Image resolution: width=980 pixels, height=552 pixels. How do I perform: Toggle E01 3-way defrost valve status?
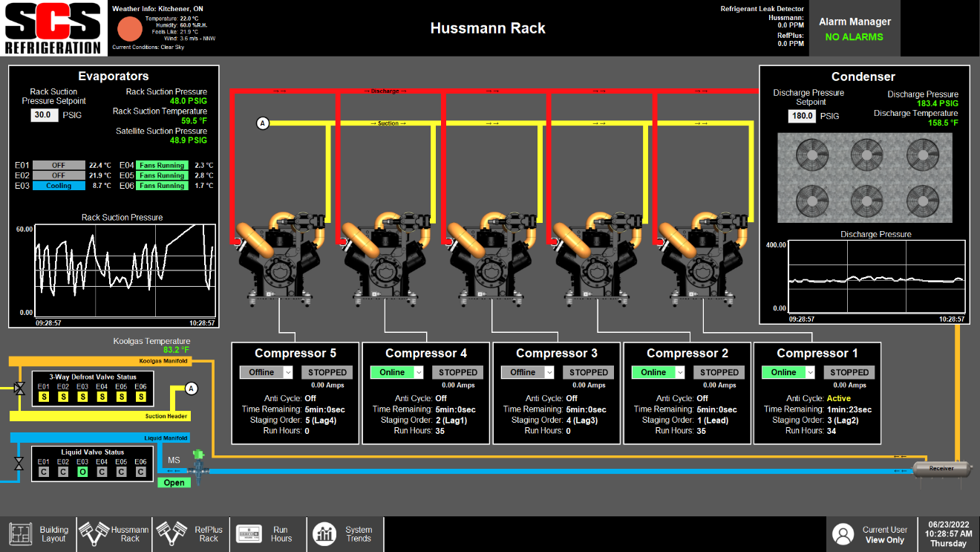[44, 397]
